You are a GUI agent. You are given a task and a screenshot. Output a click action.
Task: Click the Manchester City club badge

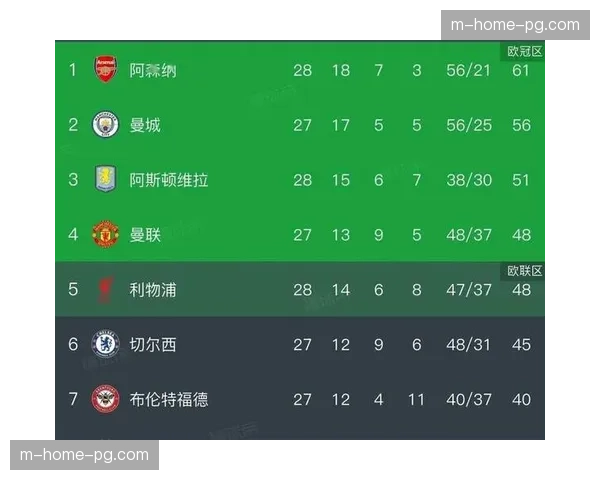pyautogui.click(x=105, y=125)
